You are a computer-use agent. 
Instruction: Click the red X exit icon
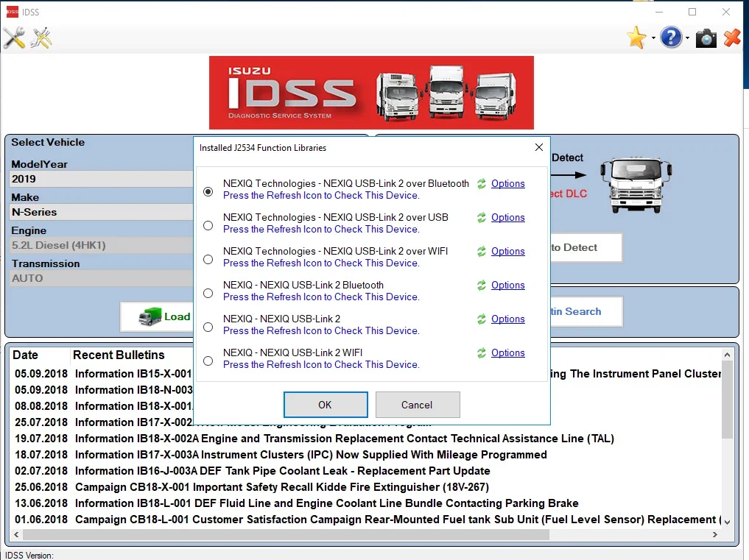point(732,38)
